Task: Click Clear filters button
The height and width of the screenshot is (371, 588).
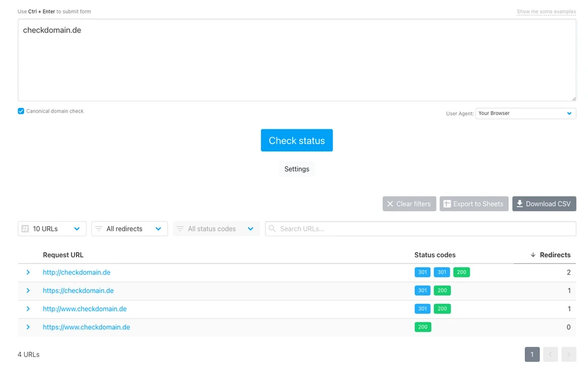Action: click(409, 204)
